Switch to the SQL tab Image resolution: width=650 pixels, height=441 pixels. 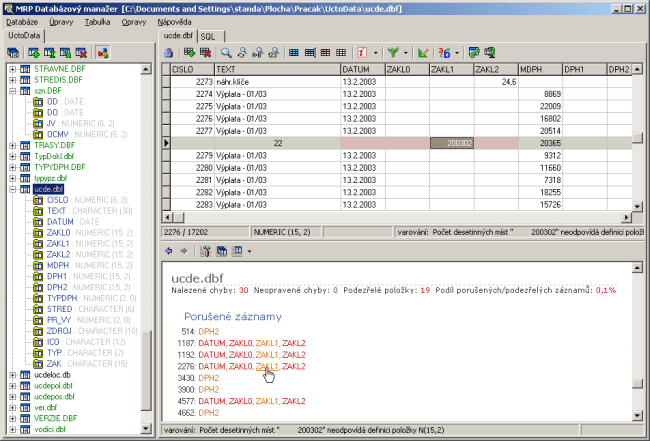pyautogui.click(x=208, y=35)
